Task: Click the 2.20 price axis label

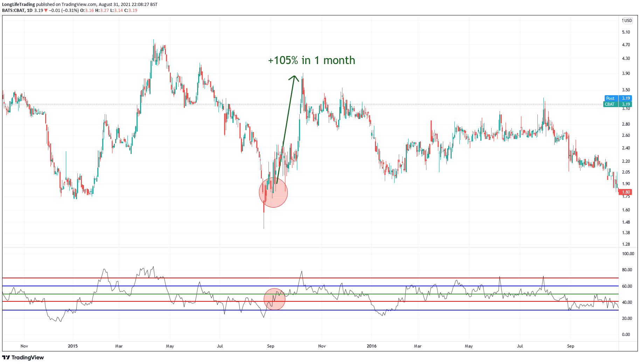Action: tap(626, 161)
